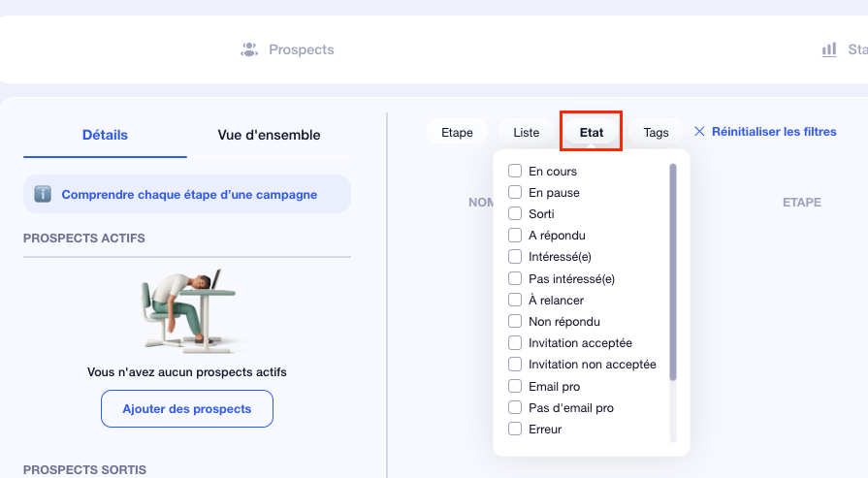868x478 pixels.
Task: Expand the Liste filter dropdown
Action: point(526,132)
